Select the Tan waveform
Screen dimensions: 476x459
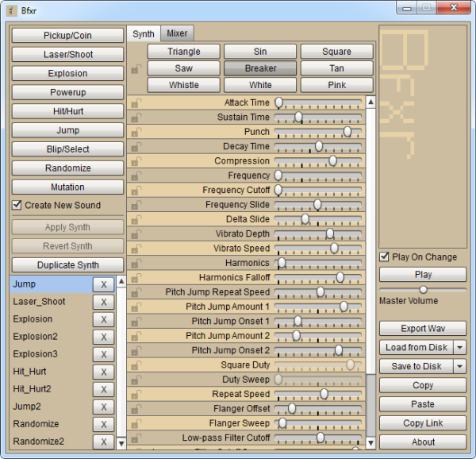pyautogui.click(x=336, y=68)
